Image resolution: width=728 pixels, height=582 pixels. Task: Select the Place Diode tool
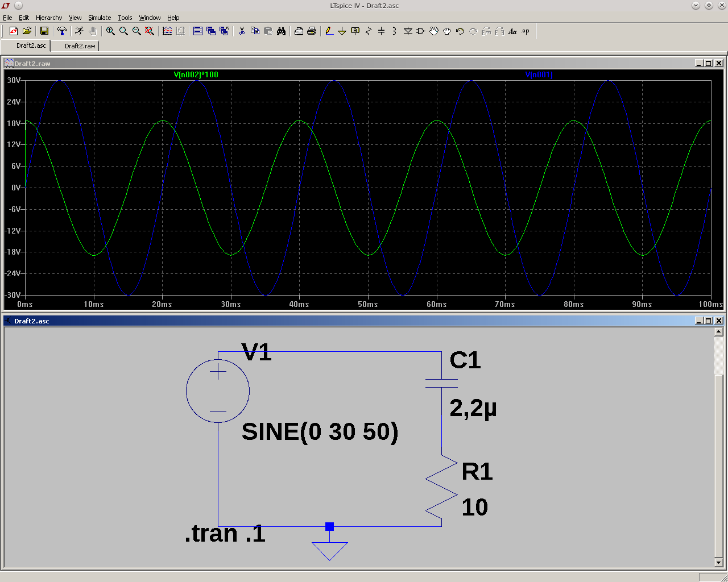tap(408, 31)
